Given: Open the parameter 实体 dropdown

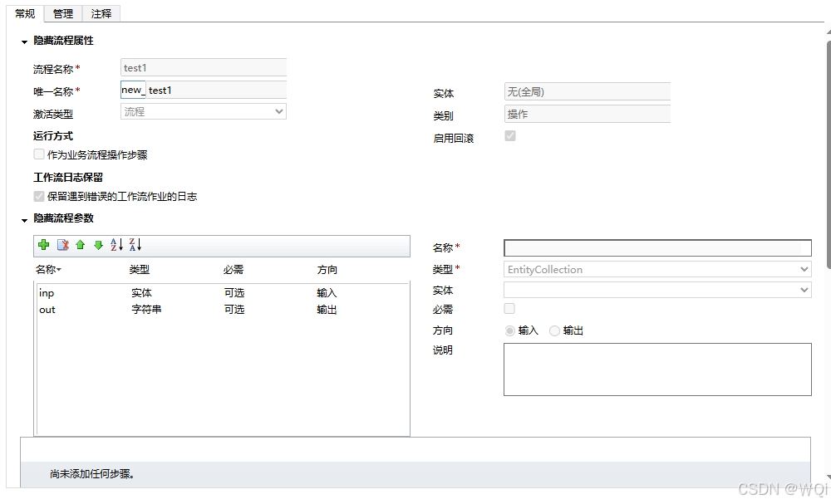Looking at the screenshot, I should tap(657, 290).
